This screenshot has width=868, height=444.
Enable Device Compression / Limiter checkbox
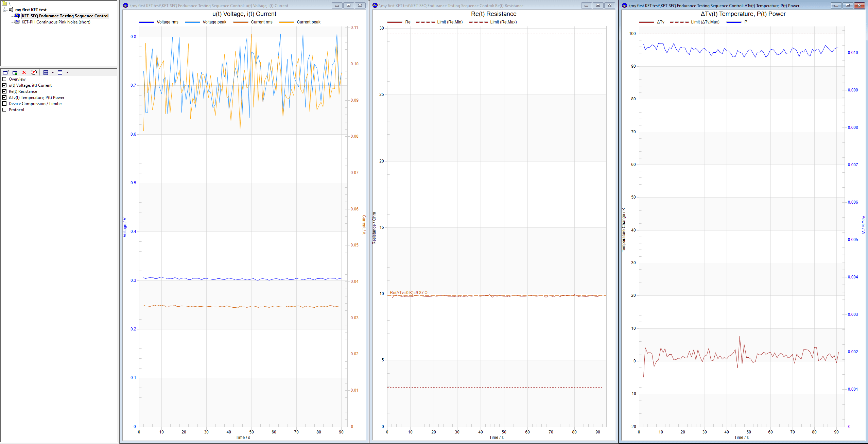[x=4, y=104]
